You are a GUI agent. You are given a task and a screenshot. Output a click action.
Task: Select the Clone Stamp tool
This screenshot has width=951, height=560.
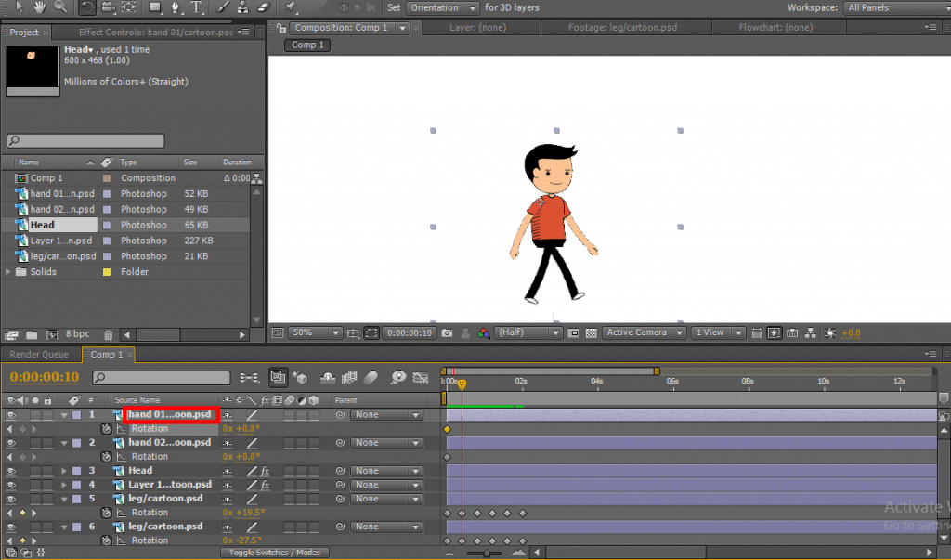[244, 7]
